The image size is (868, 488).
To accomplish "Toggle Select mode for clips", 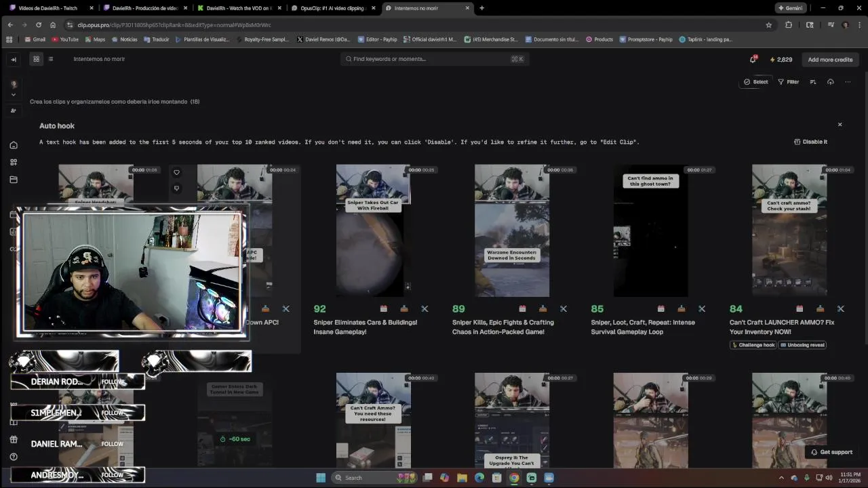I will [756, 82].
